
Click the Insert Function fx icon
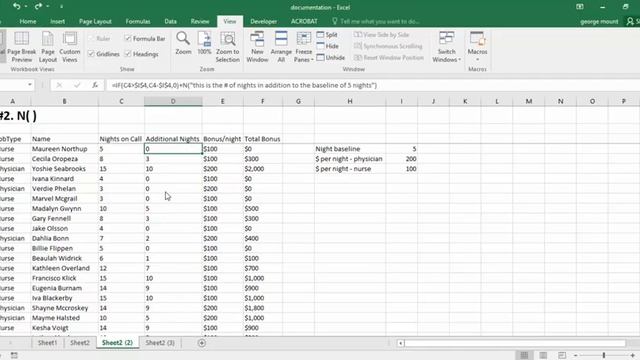point(95,85)
